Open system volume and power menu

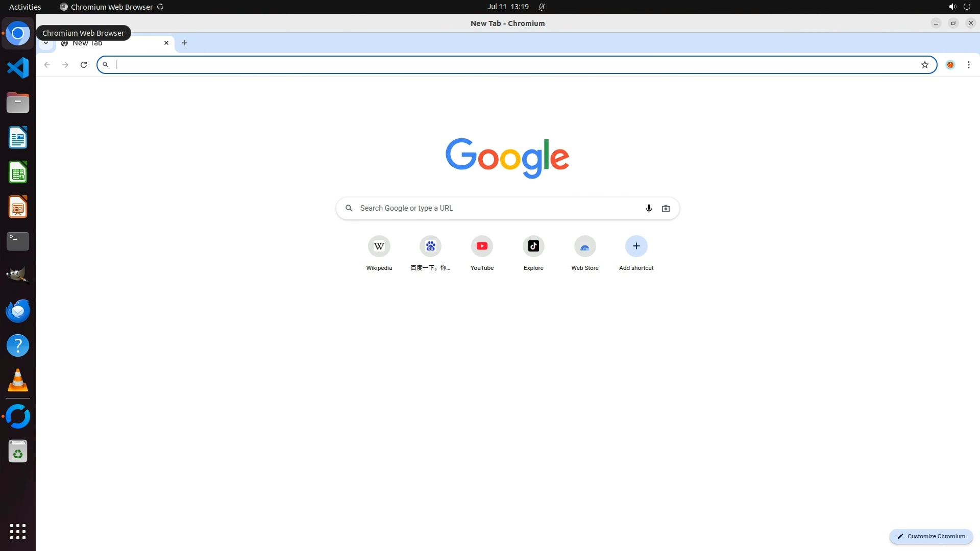pyautogui.click(x=959, y=7)
